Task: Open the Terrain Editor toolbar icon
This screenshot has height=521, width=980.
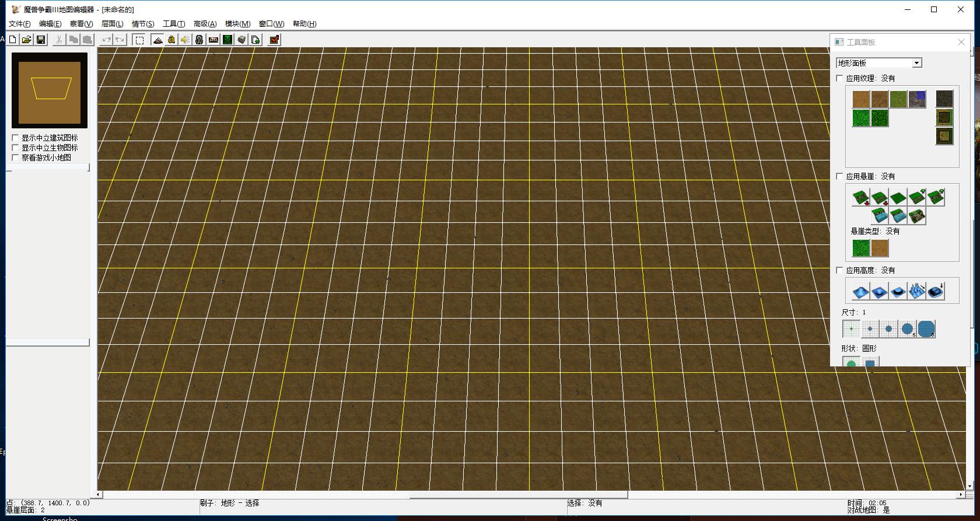Action: [x=157, y=40]
